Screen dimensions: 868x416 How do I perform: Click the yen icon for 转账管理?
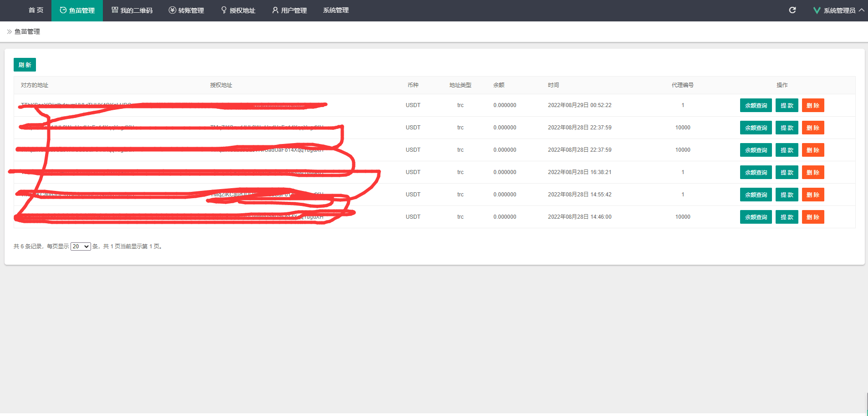[172, 10]
